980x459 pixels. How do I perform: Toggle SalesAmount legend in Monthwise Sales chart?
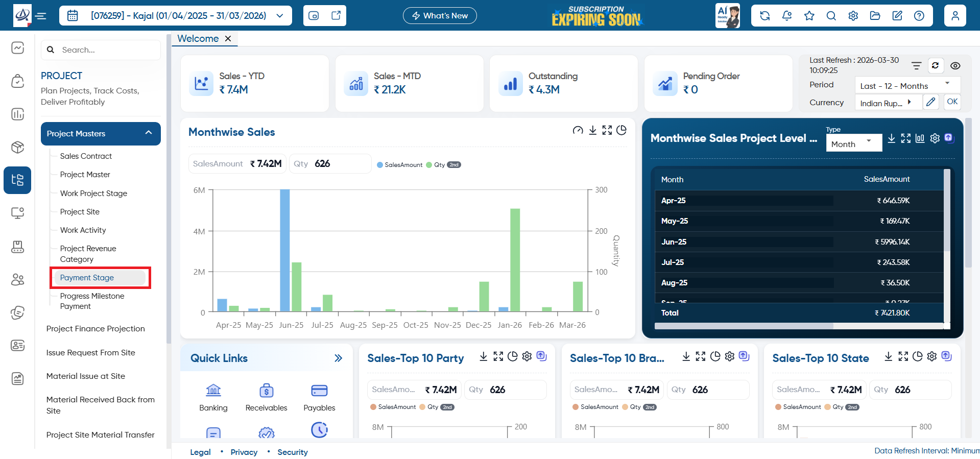coord(400,165)
